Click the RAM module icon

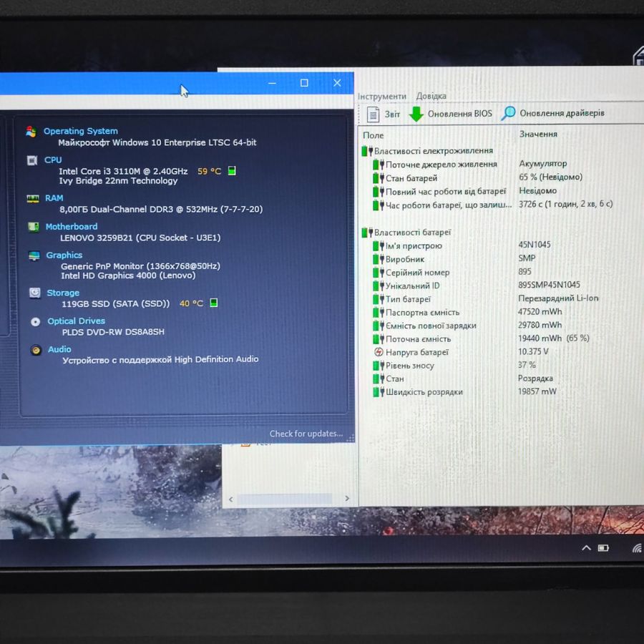tap(33, 198)
